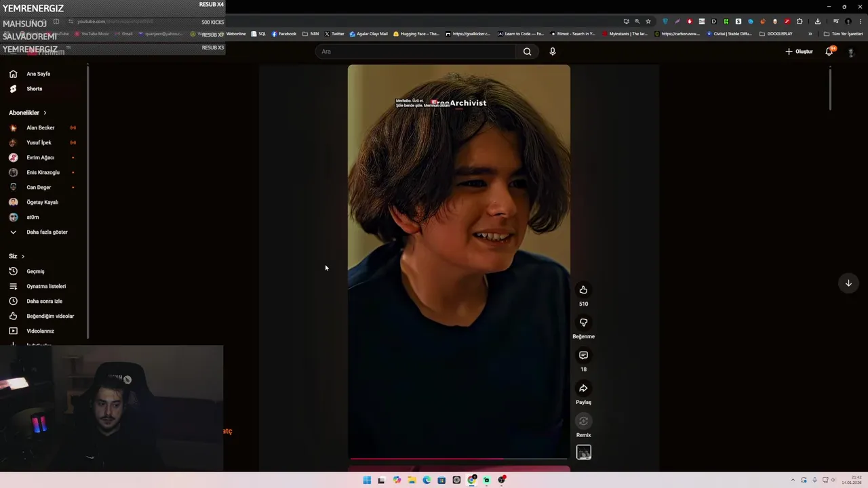Click the Oluştur create button
The height and width of the screenshot is (488, 868).
[x=799, y=52]
